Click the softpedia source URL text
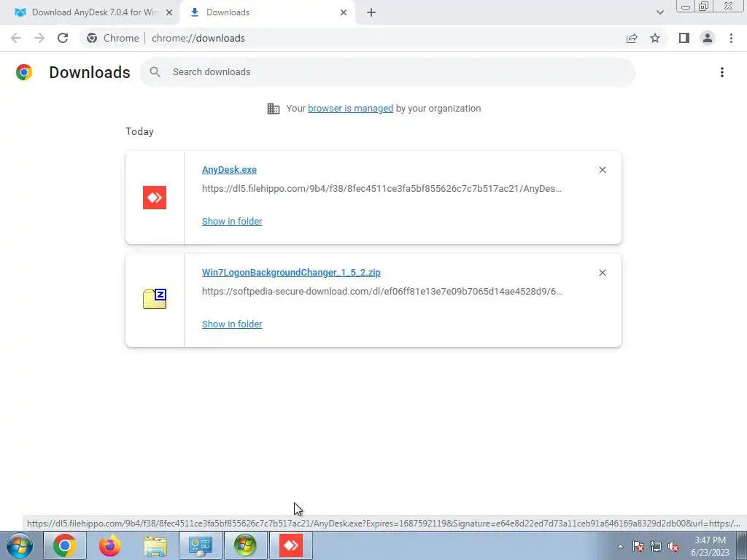The width and height of the screenshot is (747, 560). 382,292
